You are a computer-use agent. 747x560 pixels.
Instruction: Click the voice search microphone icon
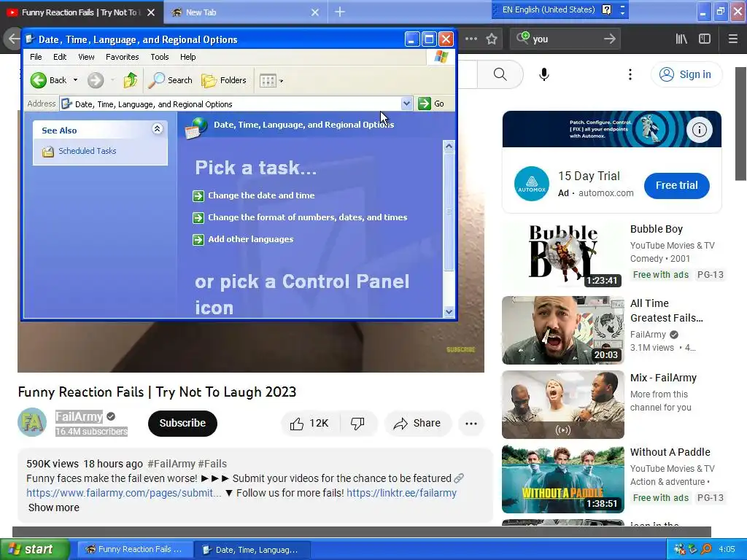point(544,74)
